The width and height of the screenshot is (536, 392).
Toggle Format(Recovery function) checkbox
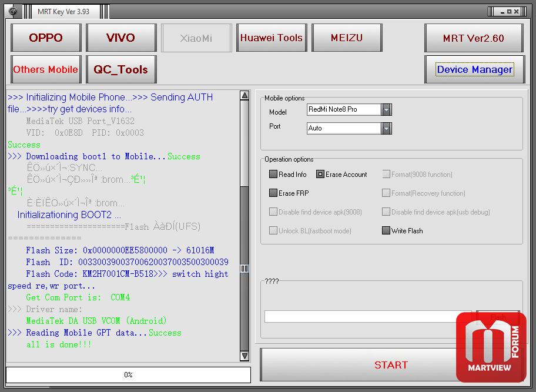click(386, 193)
